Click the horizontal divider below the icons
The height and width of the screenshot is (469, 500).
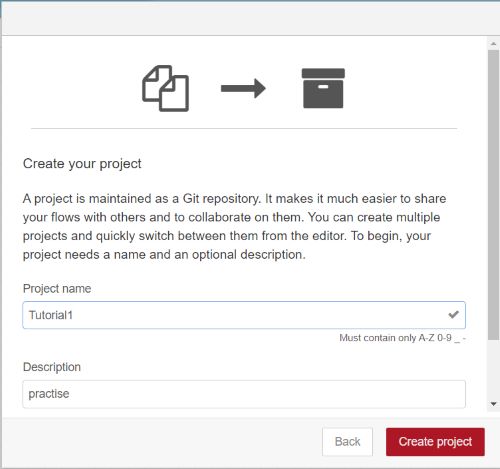click(244, 128)
